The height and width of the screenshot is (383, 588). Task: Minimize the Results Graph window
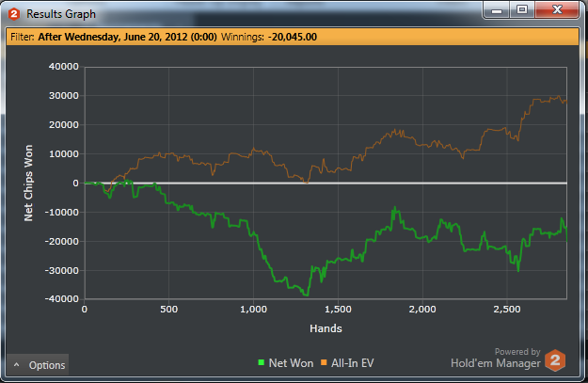(497, 10)
